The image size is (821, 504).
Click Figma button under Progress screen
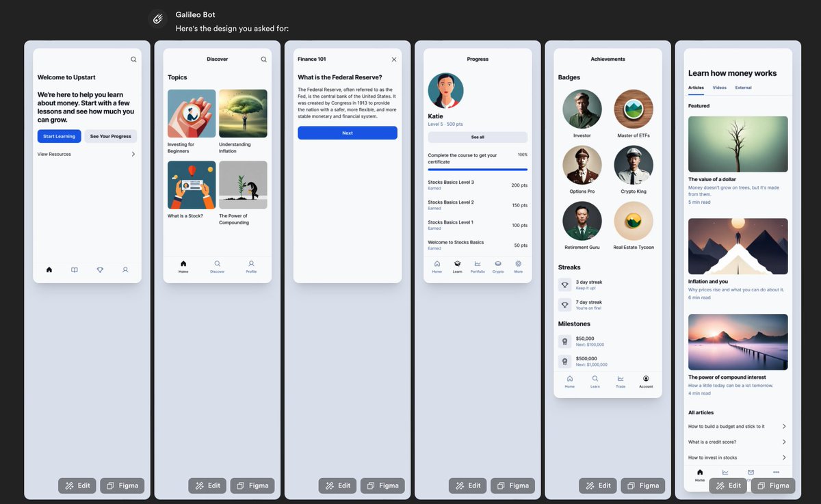point(512,486)
